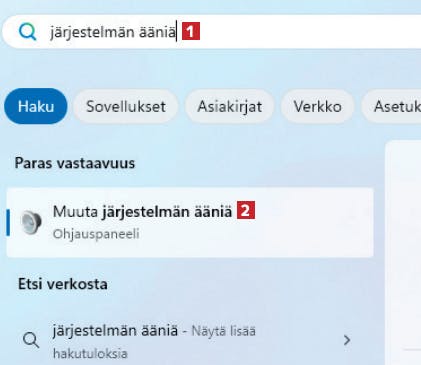This screenshot has height=365, width=421.
Task: Click the preview pane on the right
Action: pos(403,253)
